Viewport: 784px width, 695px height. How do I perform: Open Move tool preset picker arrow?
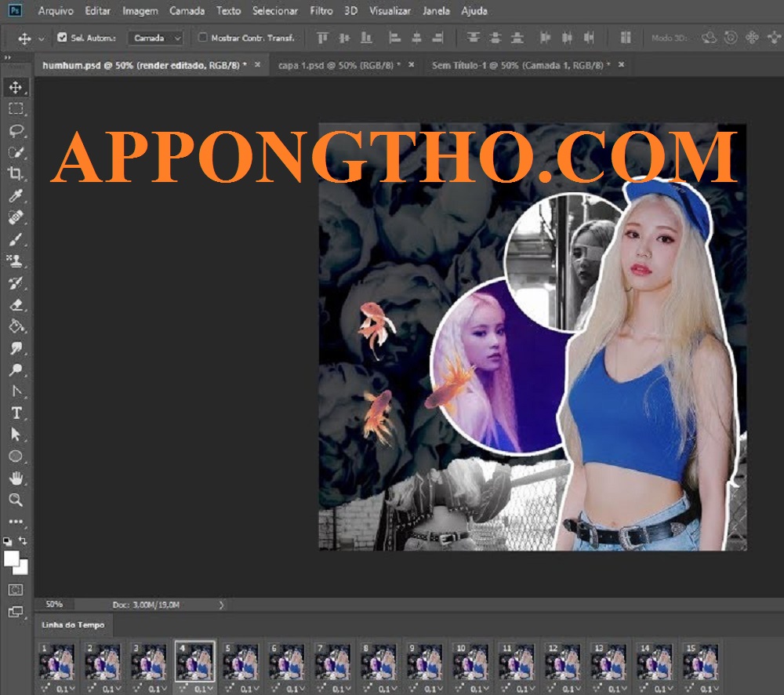[42, 38]
